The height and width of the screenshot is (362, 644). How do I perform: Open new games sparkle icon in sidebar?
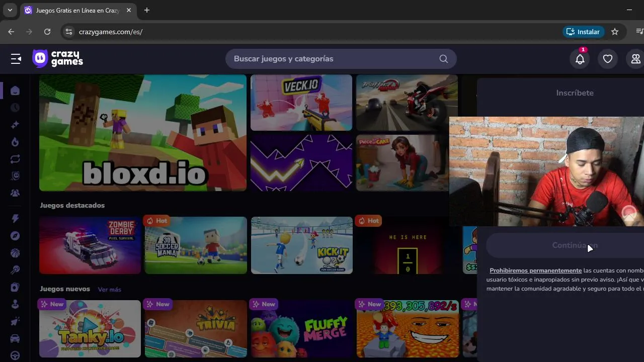pyautogui.click(x=15, y=125)
